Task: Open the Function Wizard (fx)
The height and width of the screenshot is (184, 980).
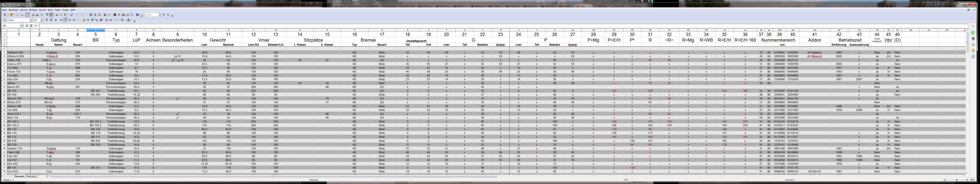Action: (27, 26)
